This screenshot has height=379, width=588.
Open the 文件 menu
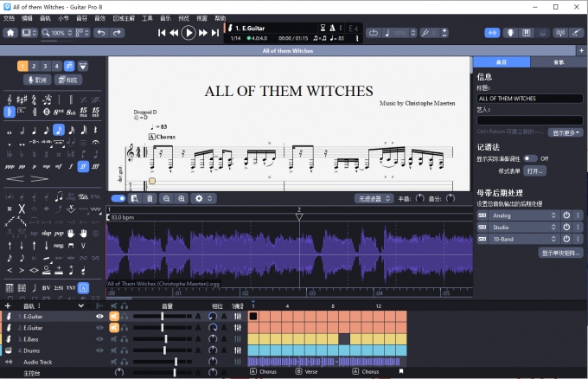(9, 17)
